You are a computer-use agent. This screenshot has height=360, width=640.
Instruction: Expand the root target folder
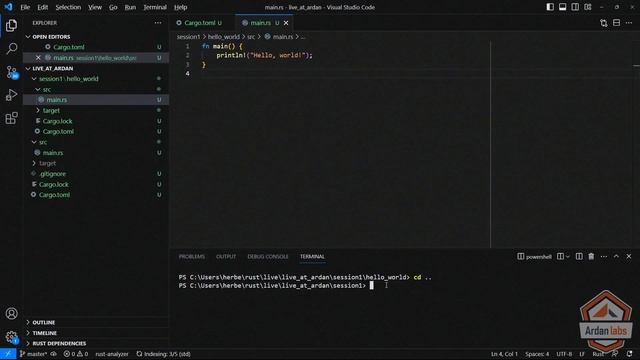point(96,163)
